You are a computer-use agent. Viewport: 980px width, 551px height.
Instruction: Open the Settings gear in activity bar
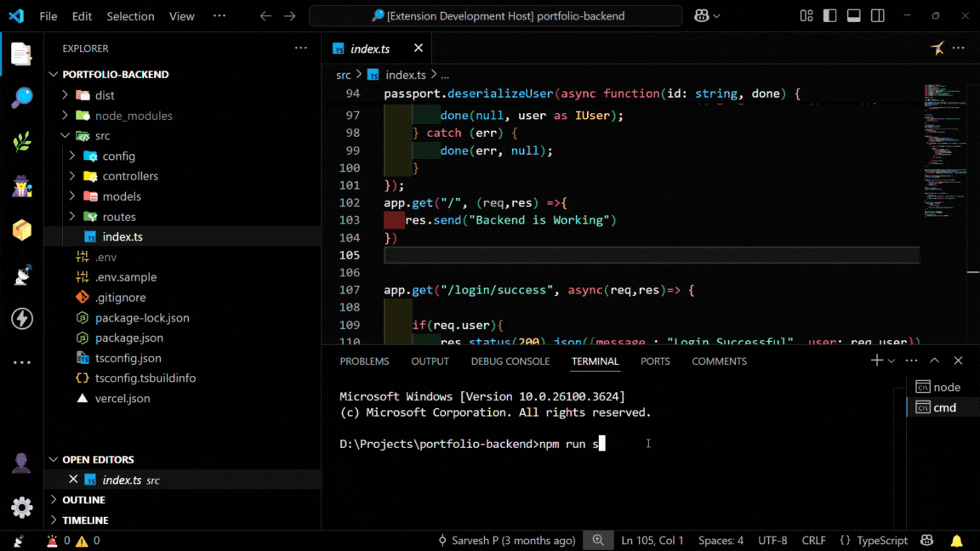[21, 507]
